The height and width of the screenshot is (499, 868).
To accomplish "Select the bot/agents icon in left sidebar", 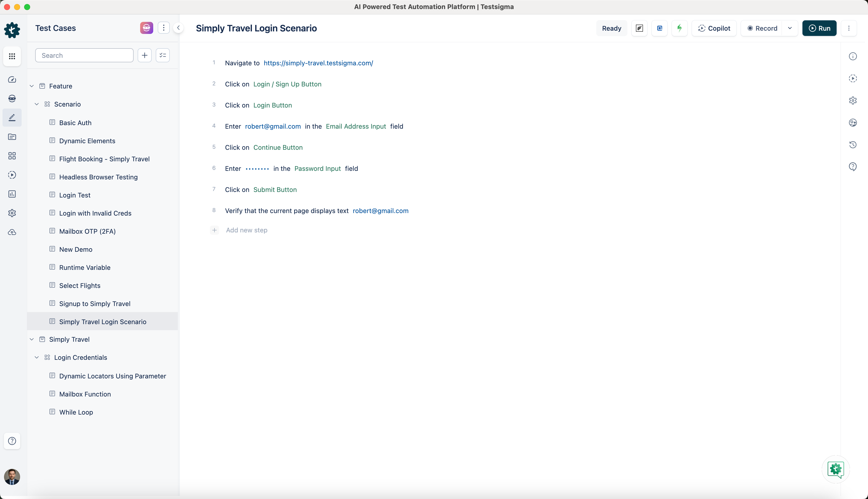I will point(12,98).
